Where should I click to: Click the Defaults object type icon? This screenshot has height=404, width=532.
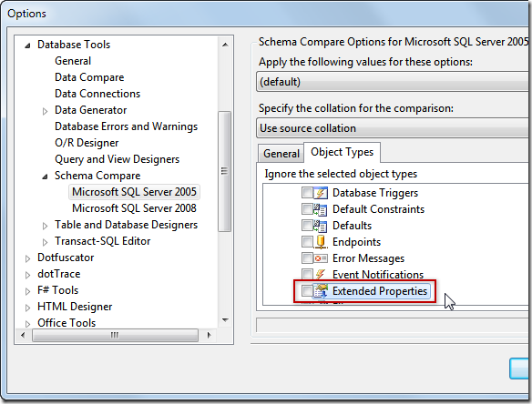coord(321,226)
